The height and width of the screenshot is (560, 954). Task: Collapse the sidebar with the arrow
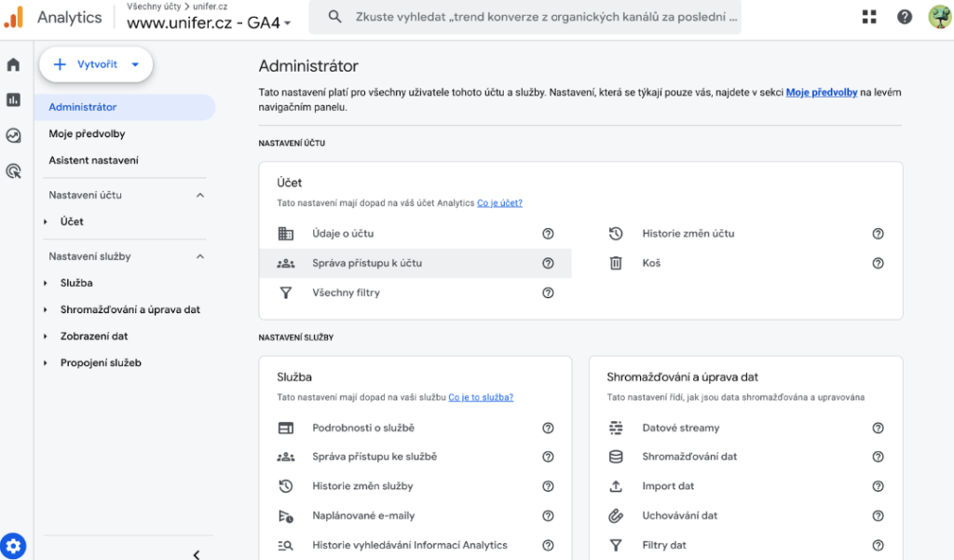[x=196, y=553]
